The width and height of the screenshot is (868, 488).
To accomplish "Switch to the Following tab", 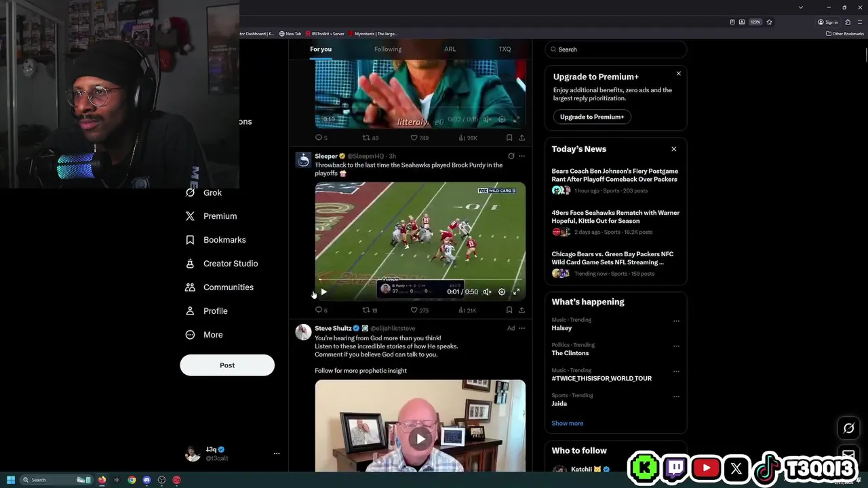I will click(388, 49).
